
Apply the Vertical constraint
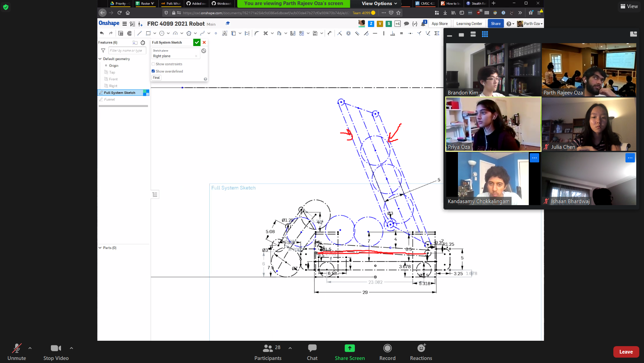pyautogui.click(x=384, y=33)
